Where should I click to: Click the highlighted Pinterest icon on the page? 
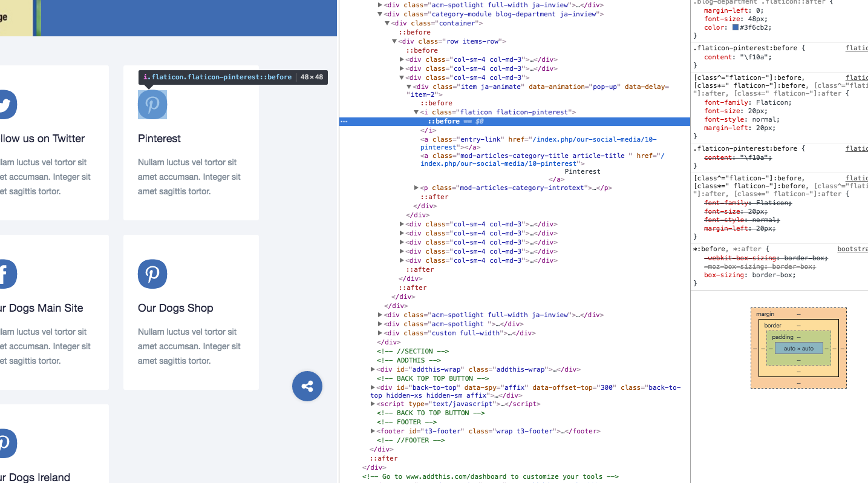click(x=152, y=105)
